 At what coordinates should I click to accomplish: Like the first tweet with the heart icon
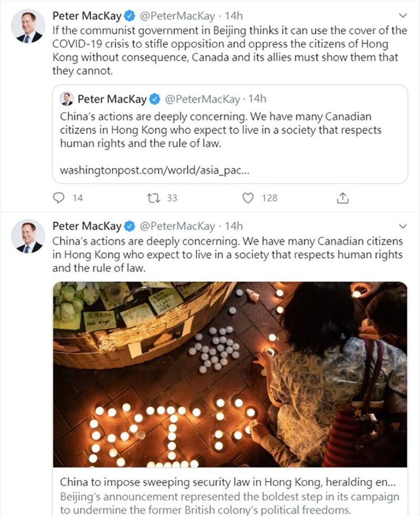point(248,198)
